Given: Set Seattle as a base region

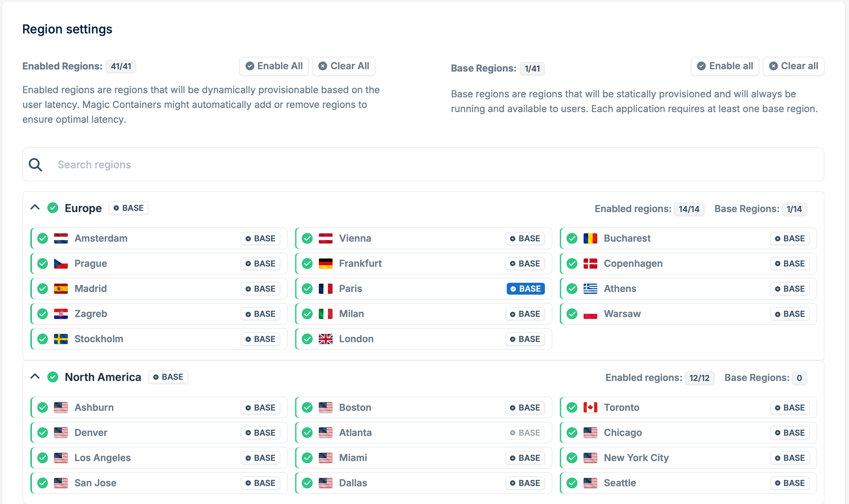Looking at the screenshot, I should [x=790, y=483].
